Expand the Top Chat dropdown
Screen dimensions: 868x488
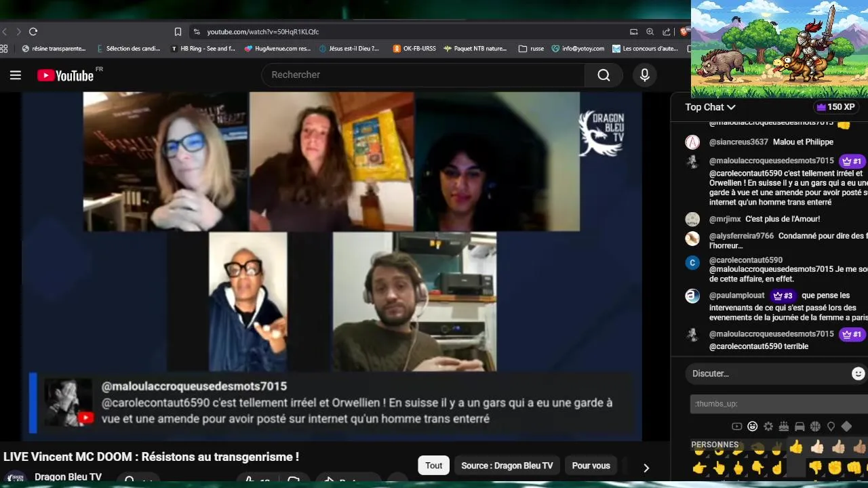[710, 107]
